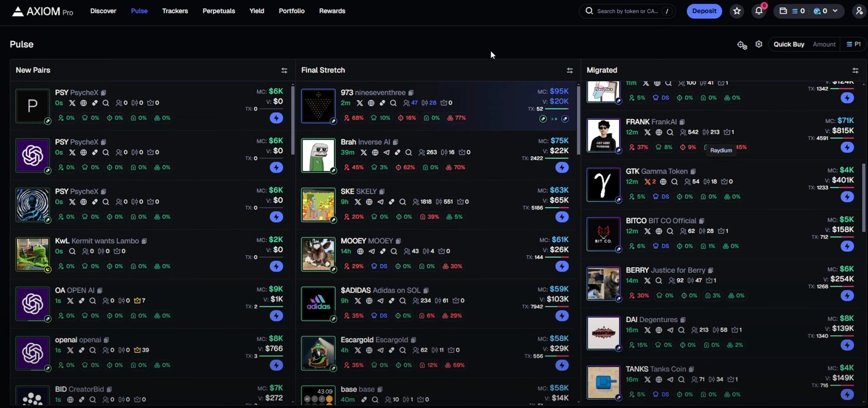Toggle the Telegram icon on Escargold
868x408 pixels.
pyautogui.click(x=380, y=350)
